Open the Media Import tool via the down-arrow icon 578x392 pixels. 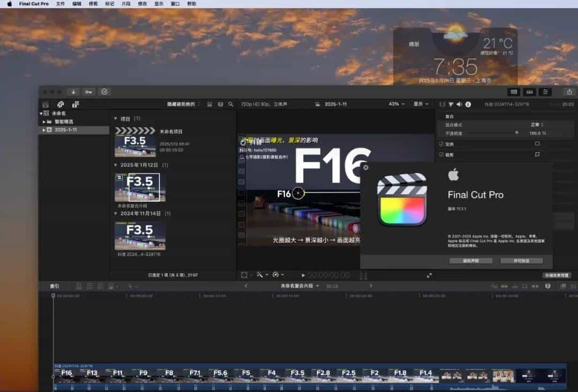pyautogui.click(x=73, y=92)
